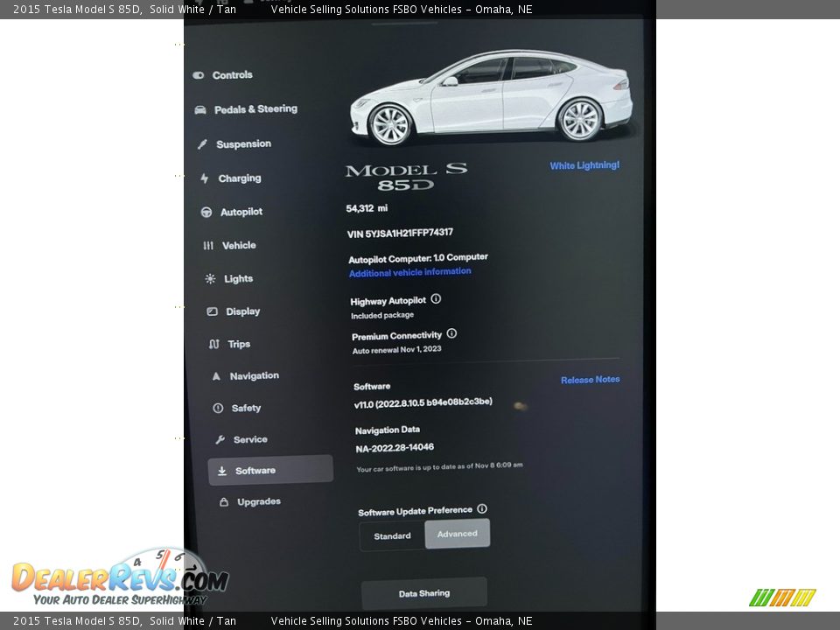Select the Autopilot menu item
The width and height of the screenshot is (840, 630).
241,212
